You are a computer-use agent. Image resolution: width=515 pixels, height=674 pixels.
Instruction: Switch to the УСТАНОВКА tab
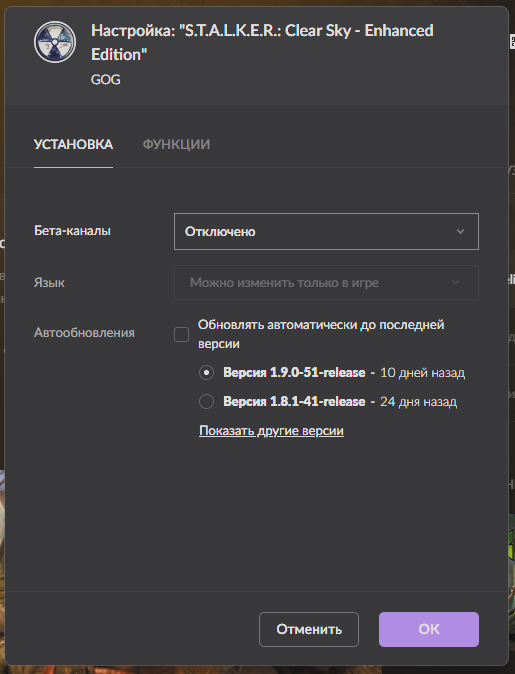74,144
